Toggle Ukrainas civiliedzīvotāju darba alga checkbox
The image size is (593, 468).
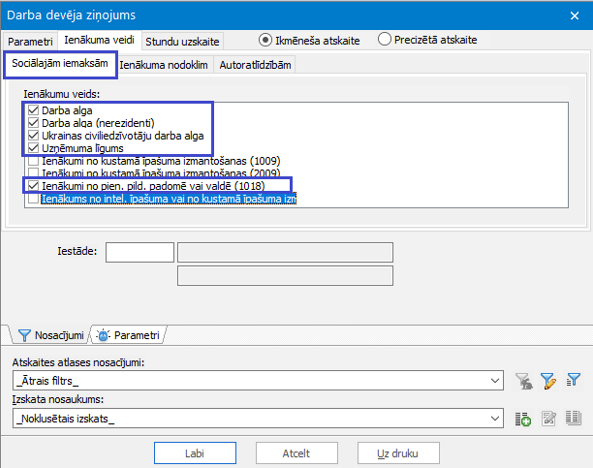33,135
